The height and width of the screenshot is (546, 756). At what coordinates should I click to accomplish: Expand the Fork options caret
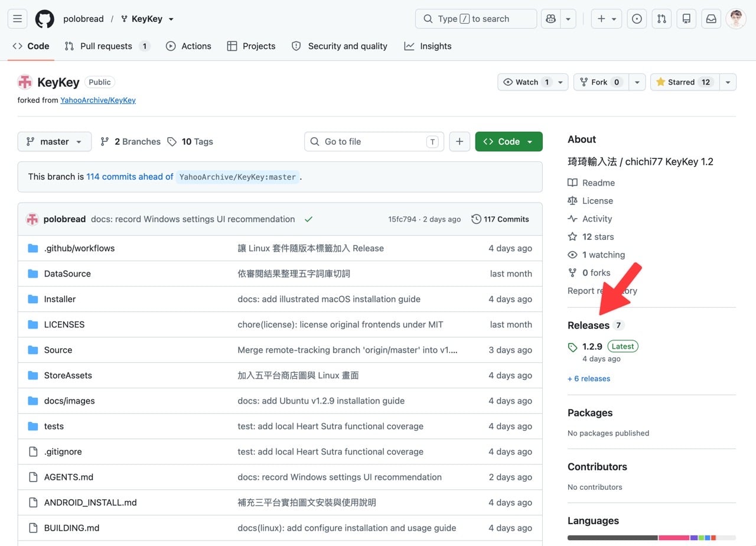[637, 82]
